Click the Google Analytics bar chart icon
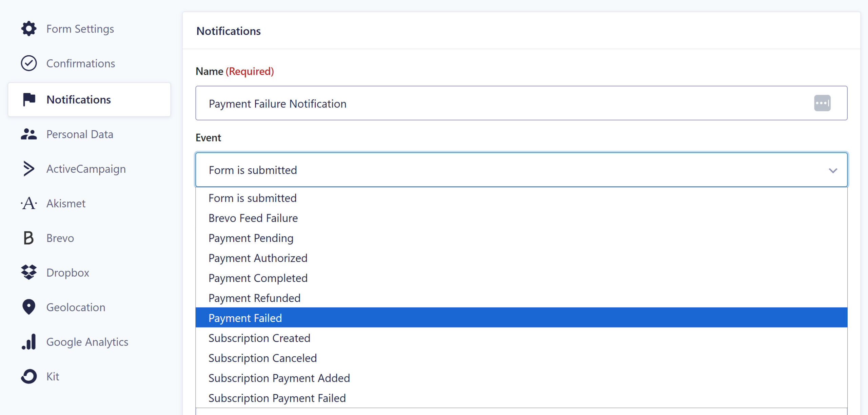The image size is (868, 415). pyautogui.click(x=29, y=342)
